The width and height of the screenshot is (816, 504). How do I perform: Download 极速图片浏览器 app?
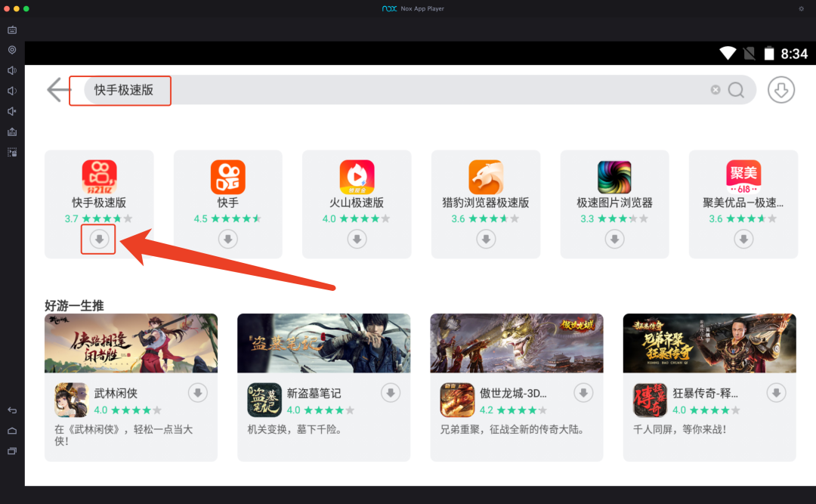pyautogui.click(x=614, y=239)
